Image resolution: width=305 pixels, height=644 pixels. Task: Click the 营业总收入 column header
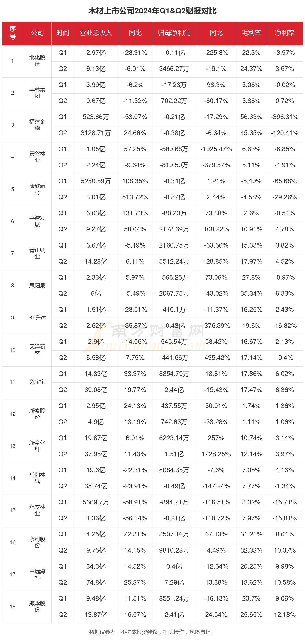coord(96,33)
